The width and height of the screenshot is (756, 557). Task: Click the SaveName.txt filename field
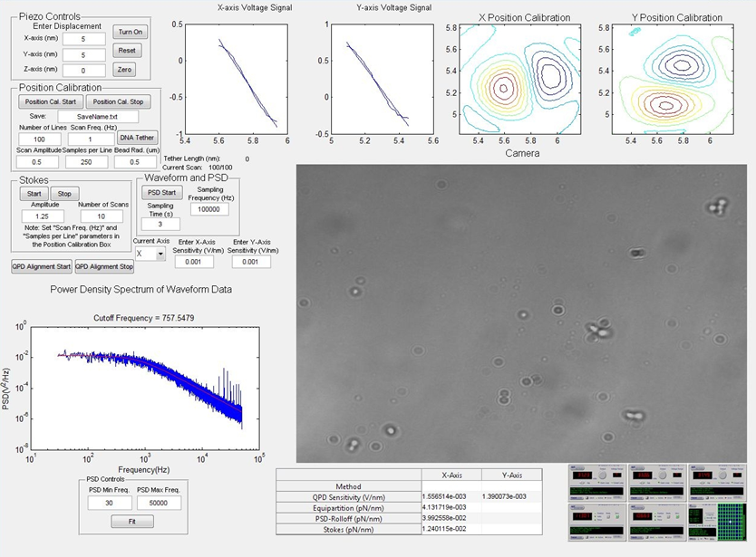pyautogui.click(x=97, y=116)
